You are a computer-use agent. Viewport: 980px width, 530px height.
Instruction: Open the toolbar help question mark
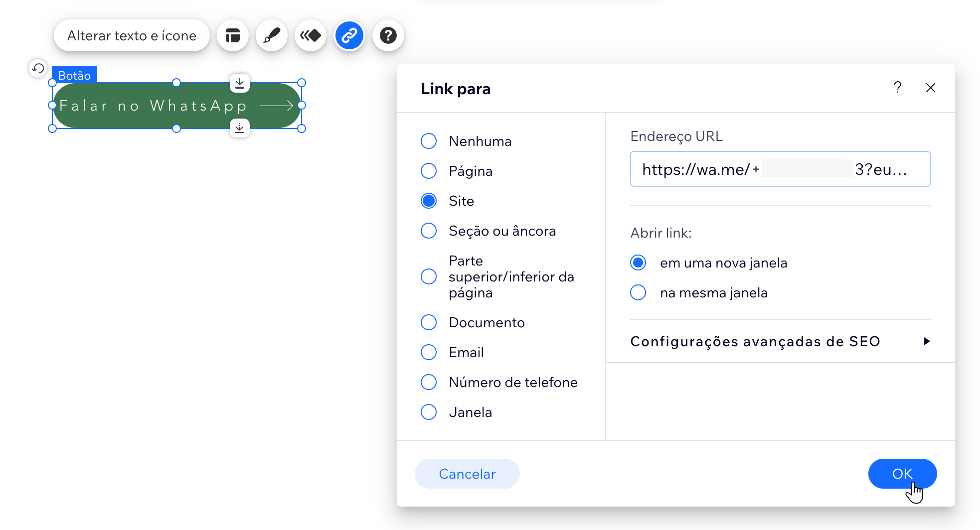(x=388, y=36)
